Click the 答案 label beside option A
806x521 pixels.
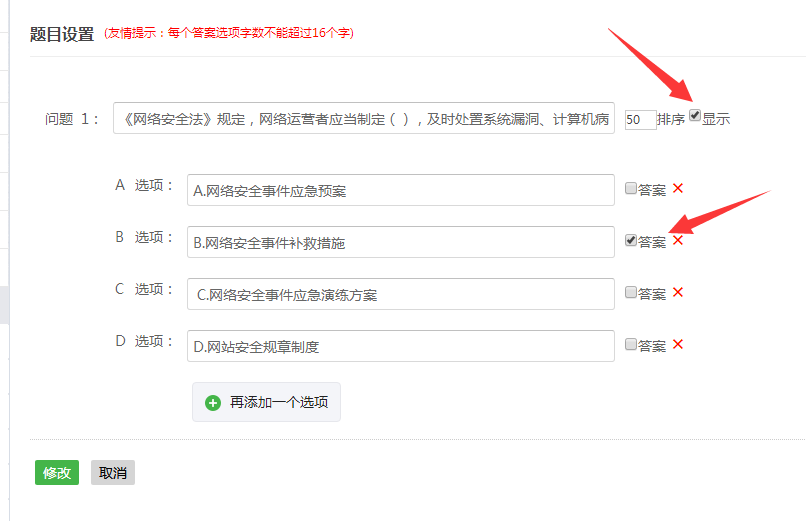(x=652, y=190)
